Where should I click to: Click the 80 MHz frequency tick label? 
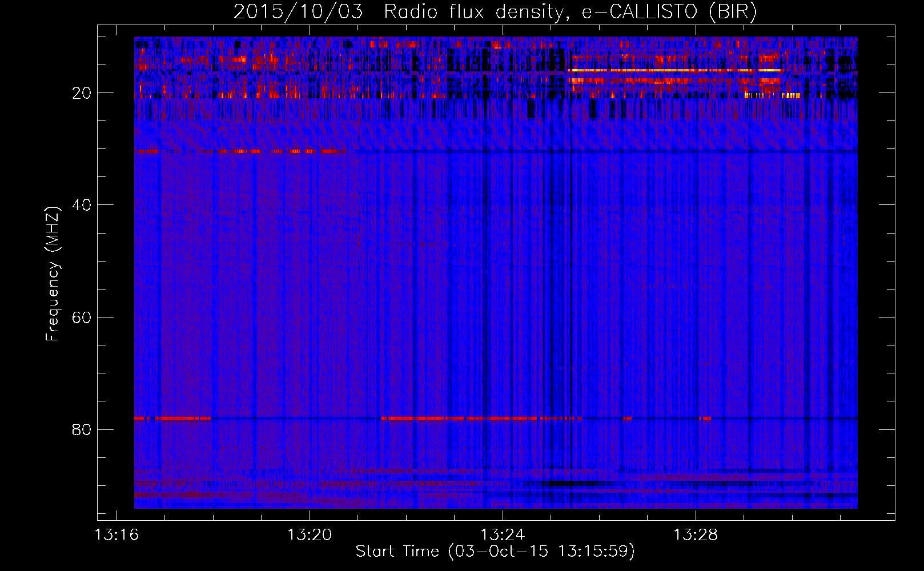(82, 429)
